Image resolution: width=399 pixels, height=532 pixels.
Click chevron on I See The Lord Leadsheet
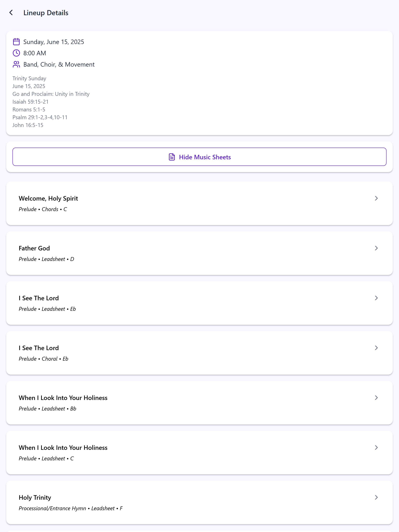[x=376, y=298]
